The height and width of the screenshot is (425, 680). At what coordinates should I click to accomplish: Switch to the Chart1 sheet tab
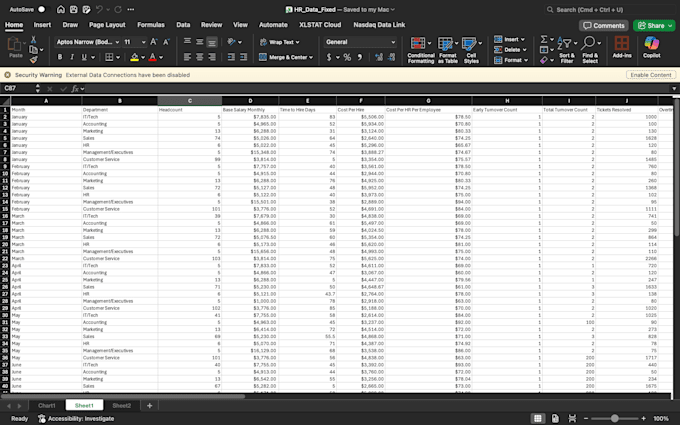tap(46, 405)
